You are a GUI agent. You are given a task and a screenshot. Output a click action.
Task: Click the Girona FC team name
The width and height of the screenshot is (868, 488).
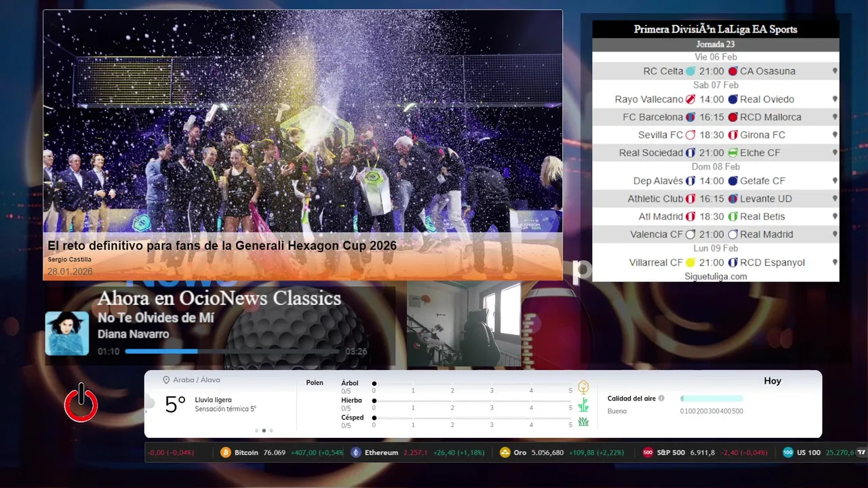click(x=762, y=136)
